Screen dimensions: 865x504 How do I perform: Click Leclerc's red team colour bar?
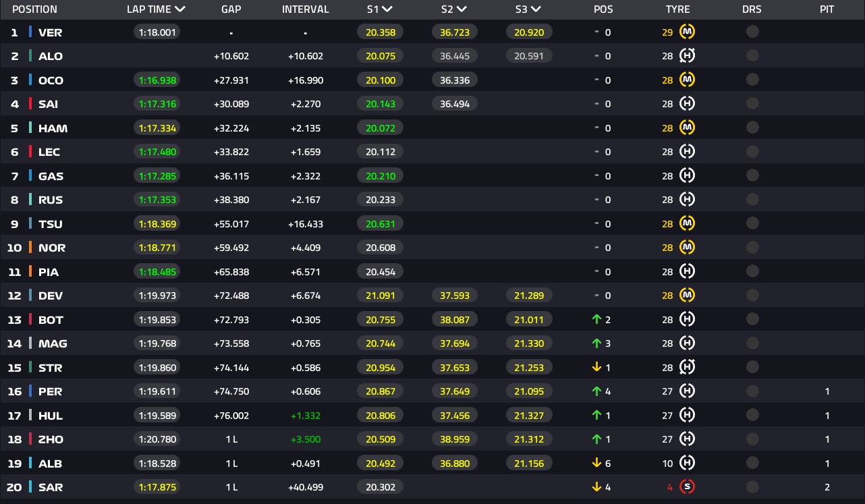click(30, 152)
